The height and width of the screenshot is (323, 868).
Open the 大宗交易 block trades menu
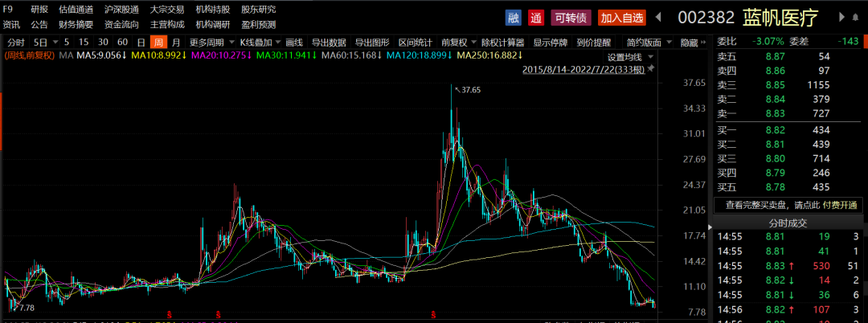(166, 10)
